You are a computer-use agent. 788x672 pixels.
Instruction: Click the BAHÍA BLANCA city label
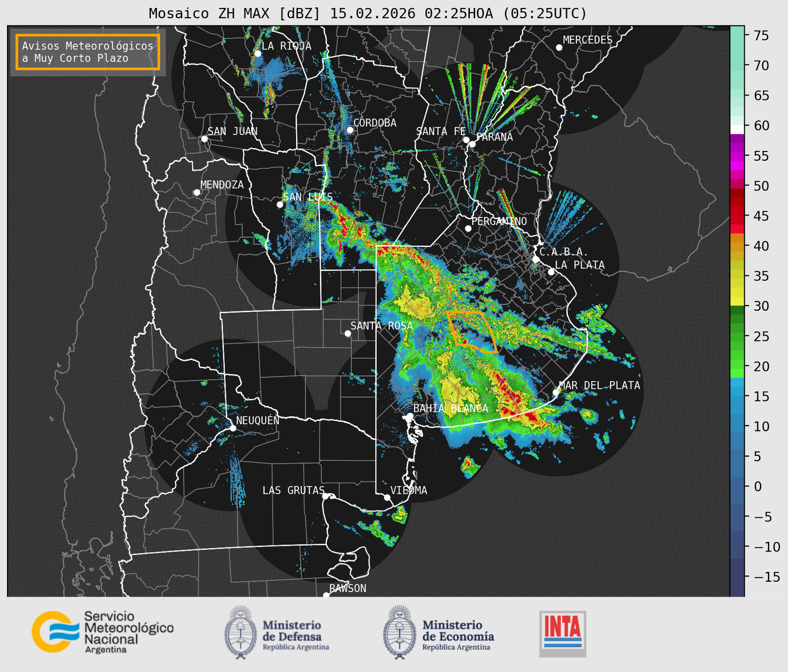click(451, 408)
